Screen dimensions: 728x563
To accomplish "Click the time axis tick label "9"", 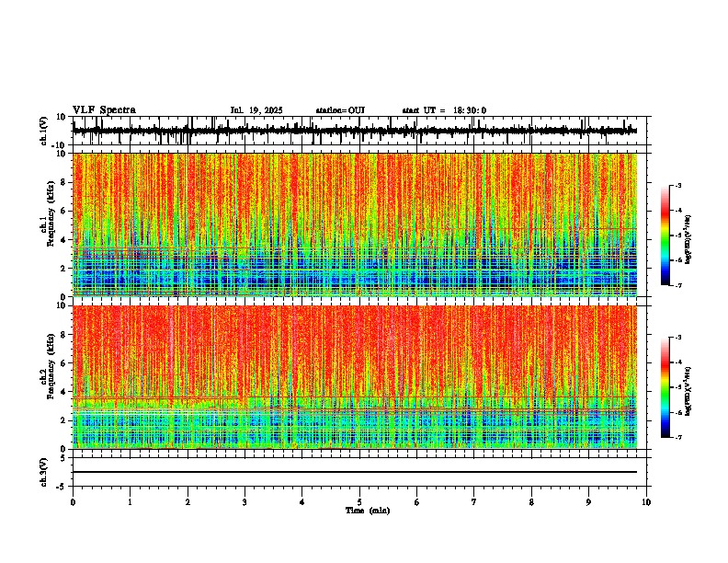I will 588,502.
